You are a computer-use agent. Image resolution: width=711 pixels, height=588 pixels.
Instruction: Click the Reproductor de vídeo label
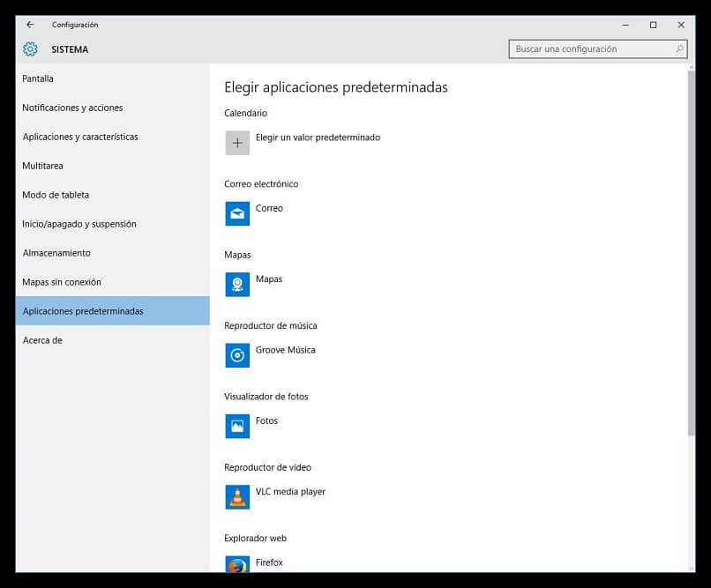click(267, 467)
